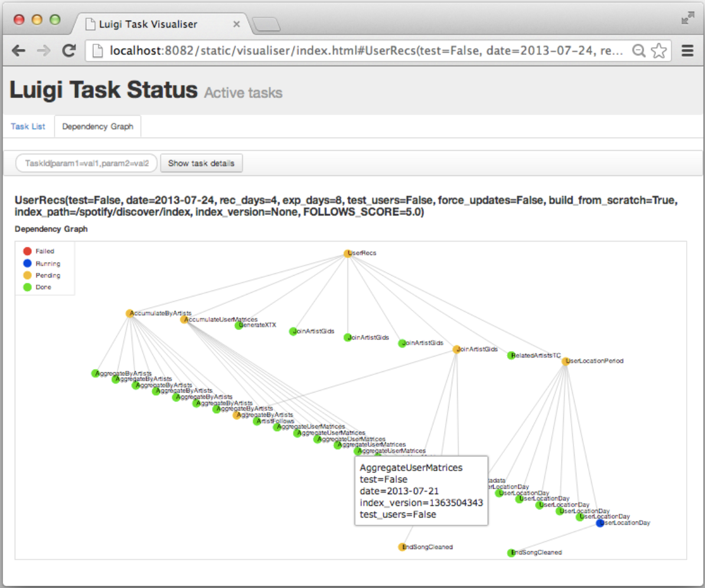Select the UserLocationPeriod pending node
705x588 pixels.
(x=565, y=361)
